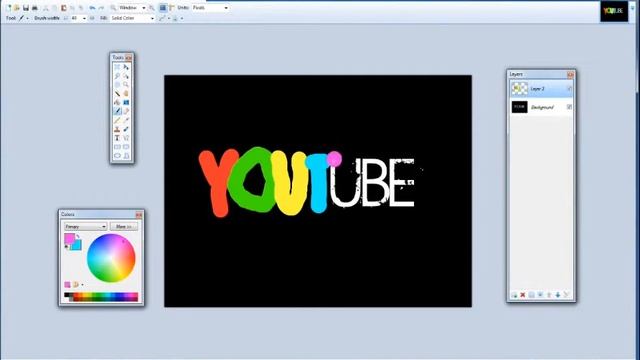The width and height of the screenshot is (640, 360).
Task: Select the Lasso Select tool
Action: tap(117, 76)
